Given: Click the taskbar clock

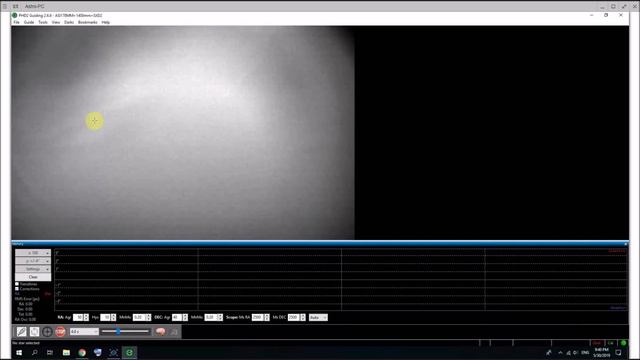Looking at the screenshot, I should (x=601, y=352).
